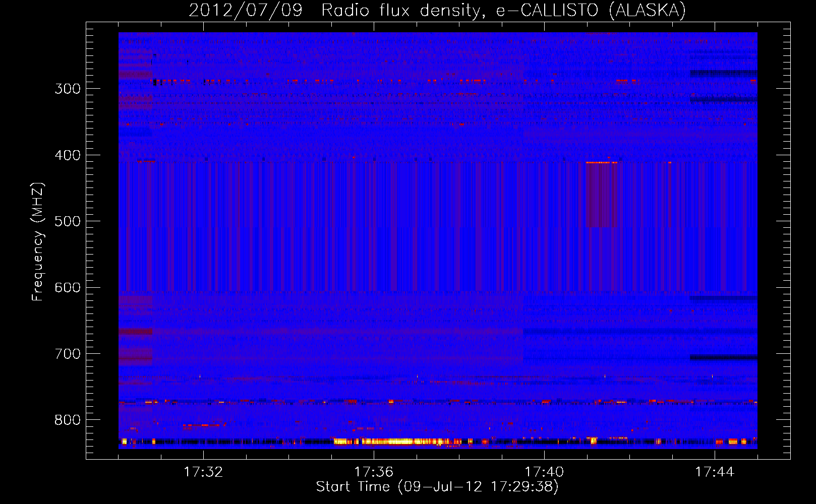Click the plot title 'Radio flux density, e-CALLISTO (ALASKA)'
Screen dimensions: 816x504
[x=503, y=11]
